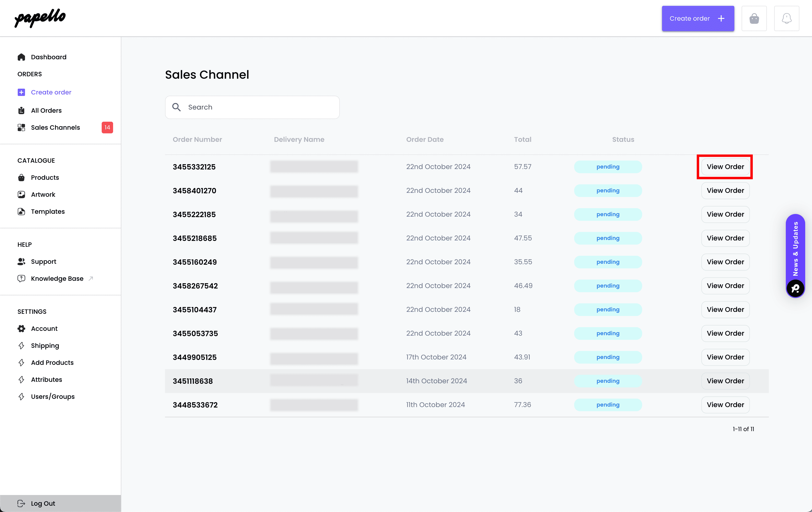View Order for 3455222185
The width and height of the screenshot is (812, 512).
pos(725,214)
